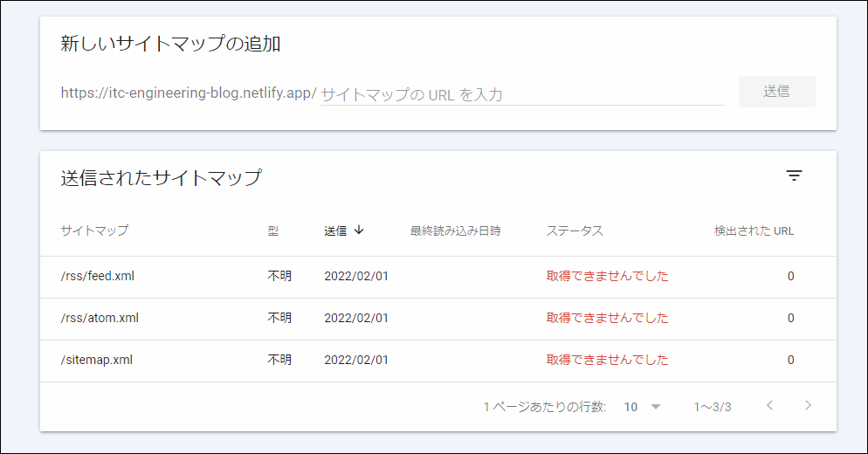Click 取得できませんでした status for /rss/atom.xml

(x=607, y=318)
